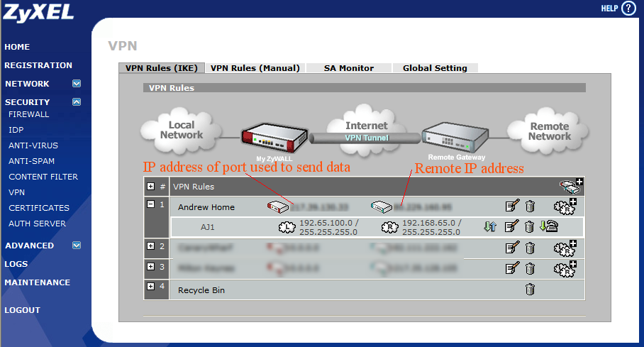Image resolution: width=644 pixels, height=347 pixels.
Task: Open the SA Monitor tab
Action: tap(348, 68)
